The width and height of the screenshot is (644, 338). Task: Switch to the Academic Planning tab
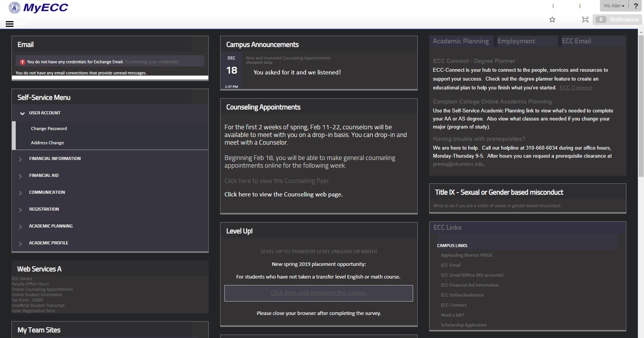[461, 41]
